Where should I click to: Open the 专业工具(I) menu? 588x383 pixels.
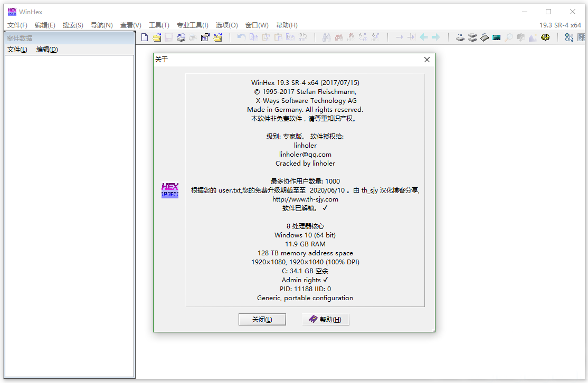[192, 25]
